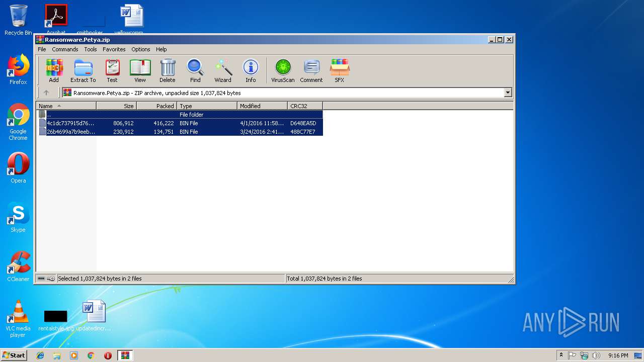Open the Help menu
The width and height of the screenshot is (644, 362).
161,49
